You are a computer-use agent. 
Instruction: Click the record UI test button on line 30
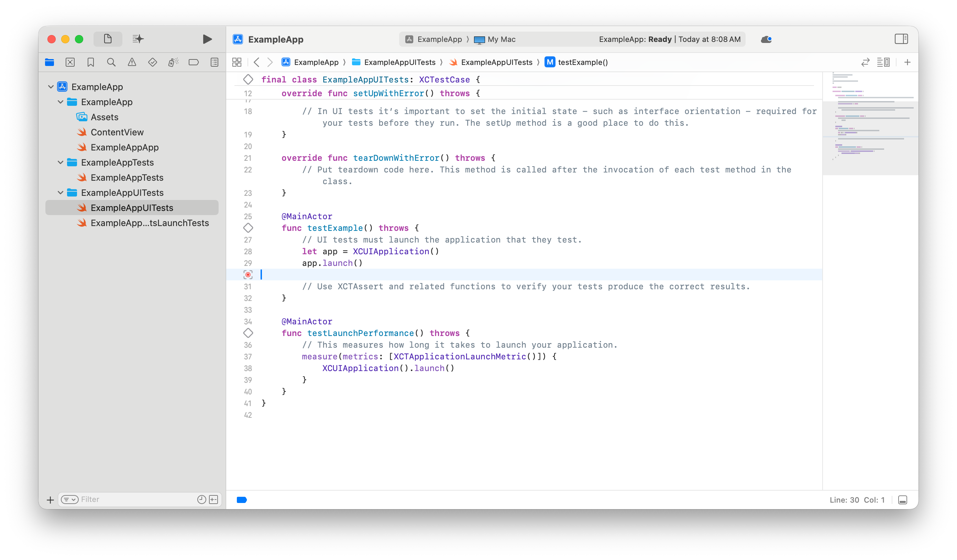coord(248,275)
